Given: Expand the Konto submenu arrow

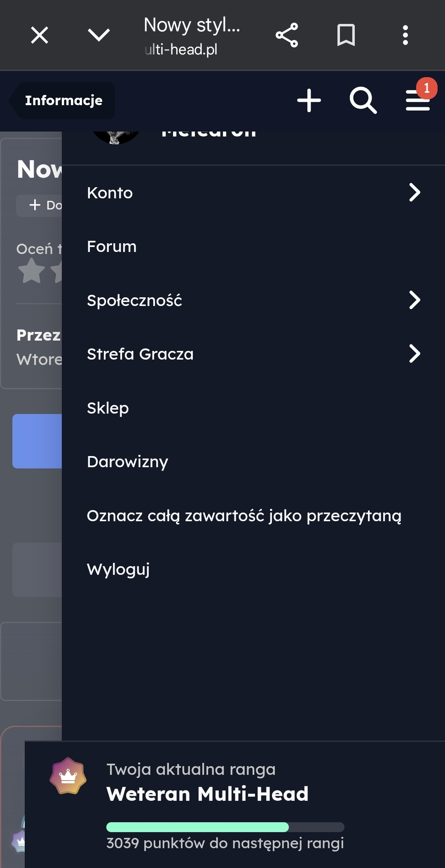Looking at the screenshot, I should tap(415, 193).
